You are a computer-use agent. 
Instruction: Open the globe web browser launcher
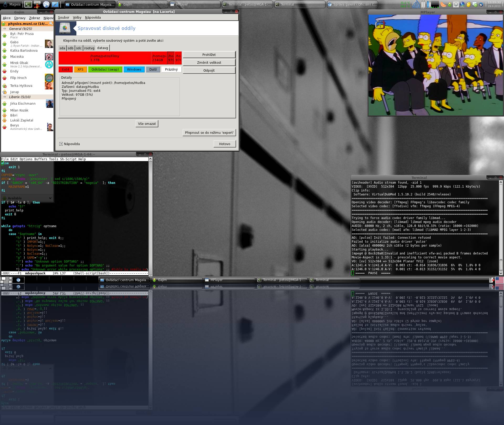point(46,4)
